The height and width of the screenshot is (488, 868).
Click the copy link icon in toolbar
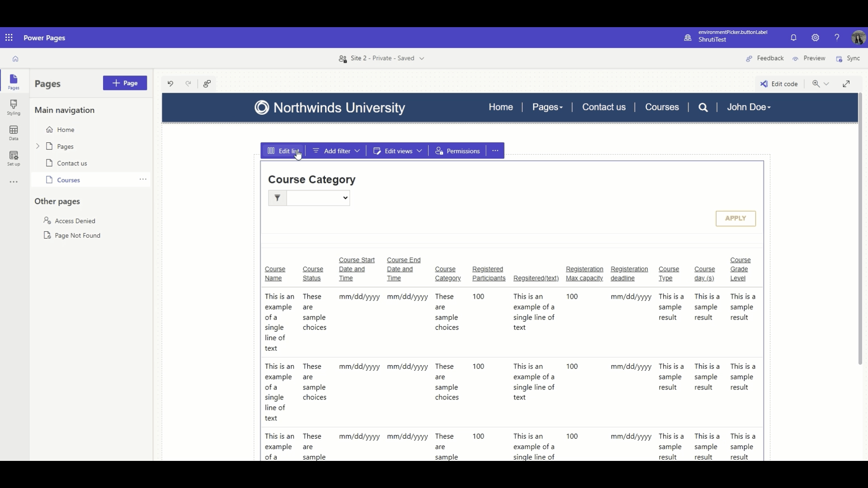(x=207, y=84)
